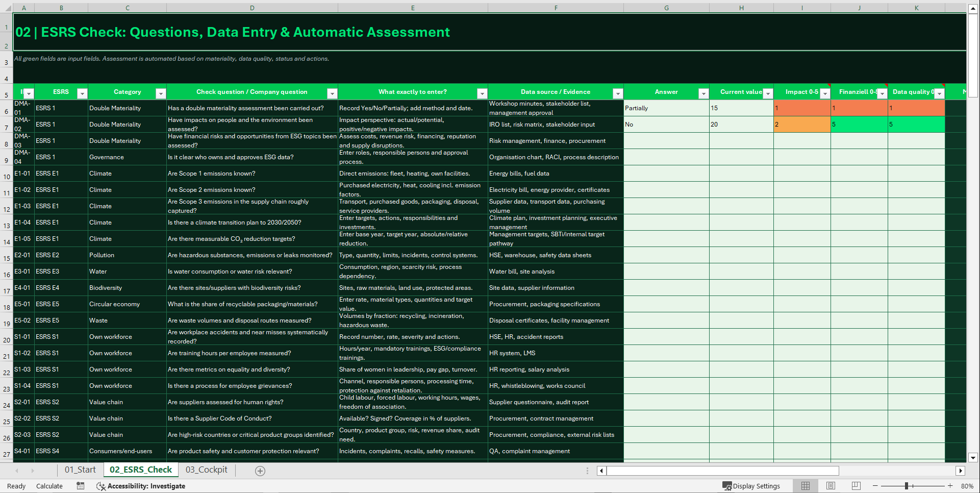
Task: Click the horizontal scrollbar right arrow
Action: (x=961, y=471)
